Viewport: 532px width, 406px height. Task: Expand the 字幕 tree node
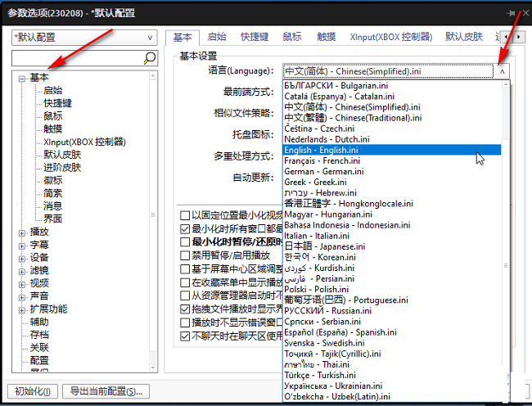(21, 245)
